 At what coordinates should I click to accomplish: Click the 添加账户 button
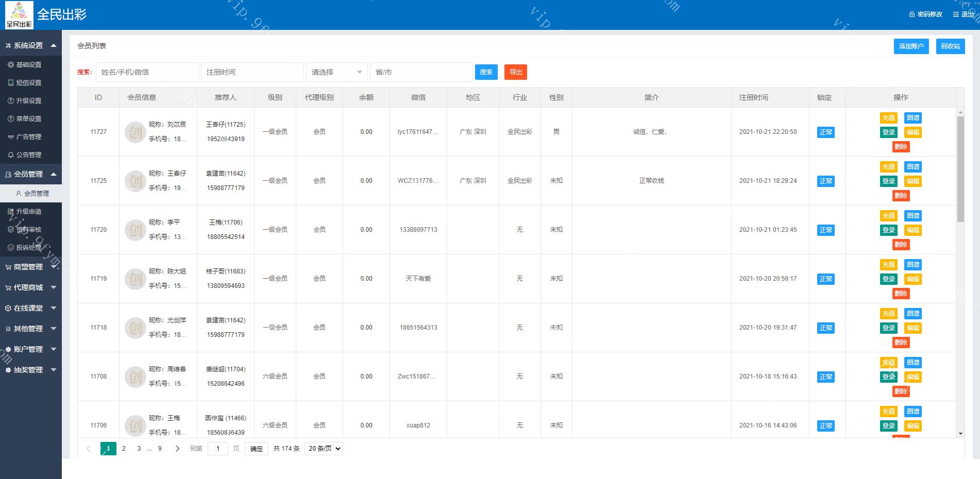point(911,46)
